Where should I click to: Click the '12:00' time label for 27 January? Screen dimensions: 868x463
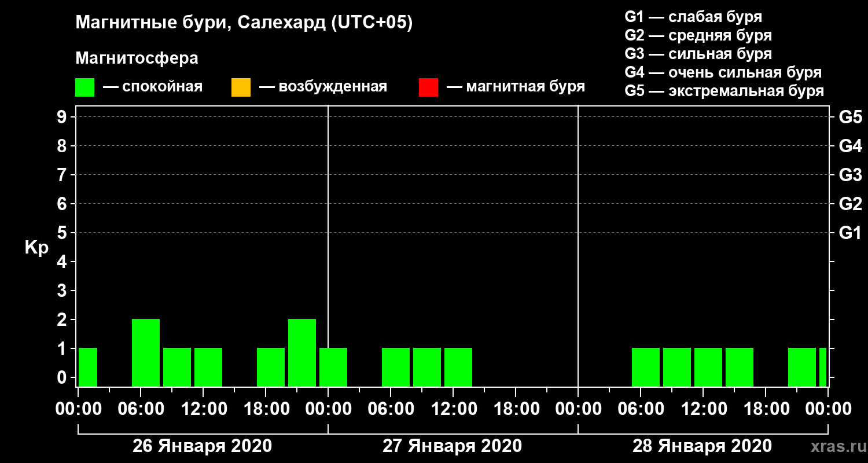pos(453,409)
